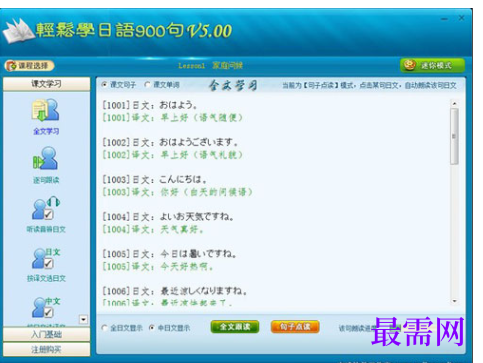The image size is (483, 363).
Task: Expand the sidebar list with the down arrow
Action: [x=83, y=320]
